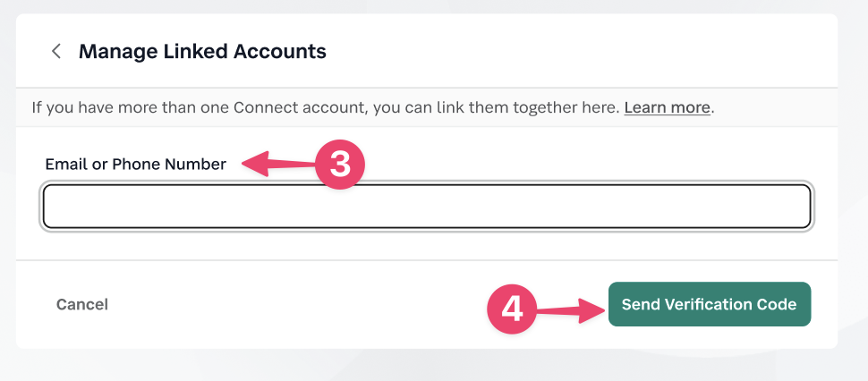Go back from Manage Linked Accounts
The height and width of the screenshot is (381, 868).
(56, 51)
